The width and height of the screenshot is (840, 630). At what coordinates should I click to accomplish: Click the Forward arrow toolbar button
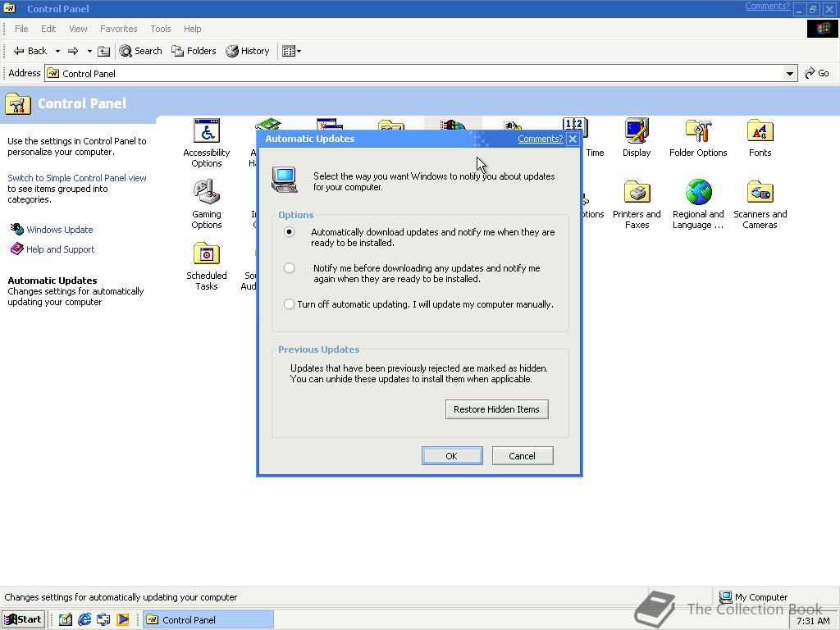[x=73, y=51]
